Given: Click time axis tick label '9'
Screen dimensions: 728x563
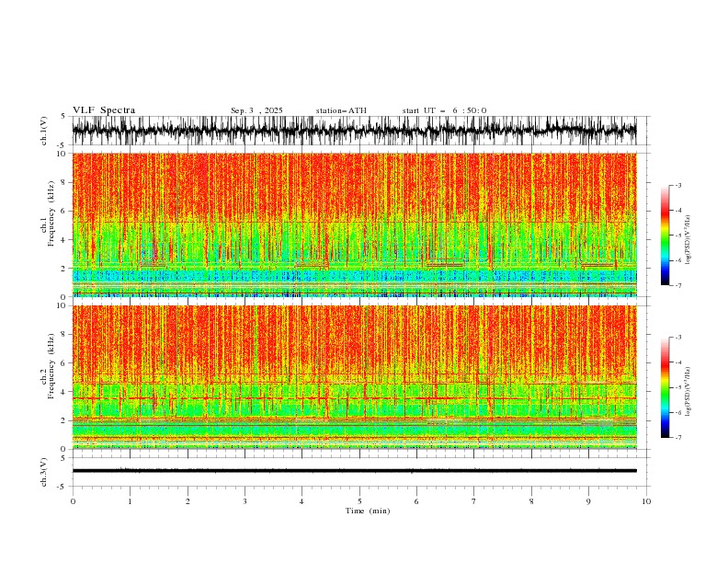Looking at the screenshot, I should 588,501.
